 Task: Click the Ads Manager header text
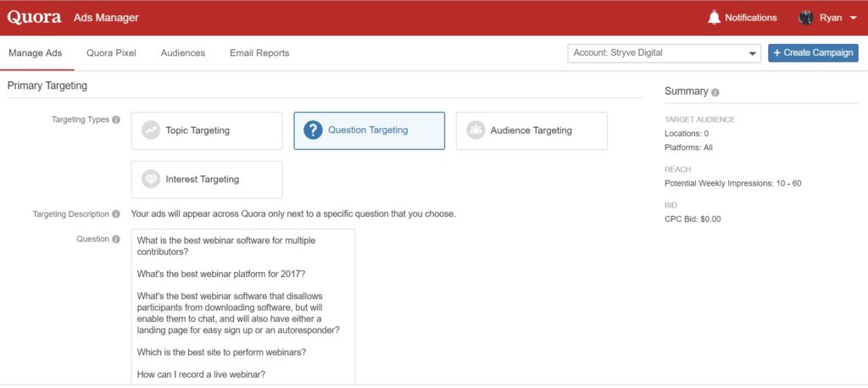106,18
